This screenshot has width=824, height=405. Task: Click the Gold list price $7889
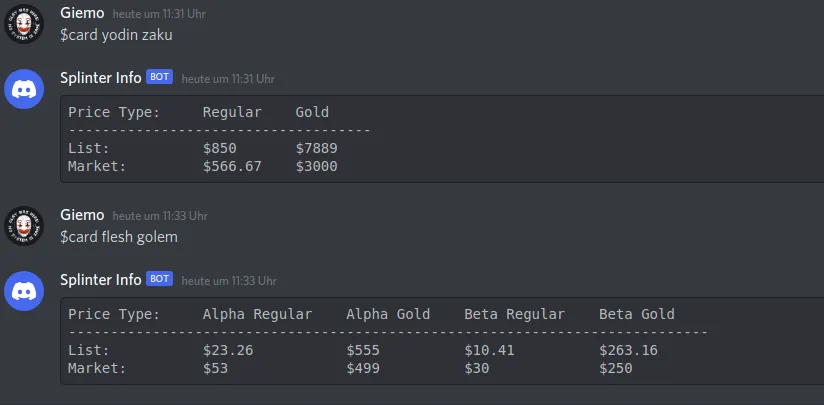(x=316, y=149)
